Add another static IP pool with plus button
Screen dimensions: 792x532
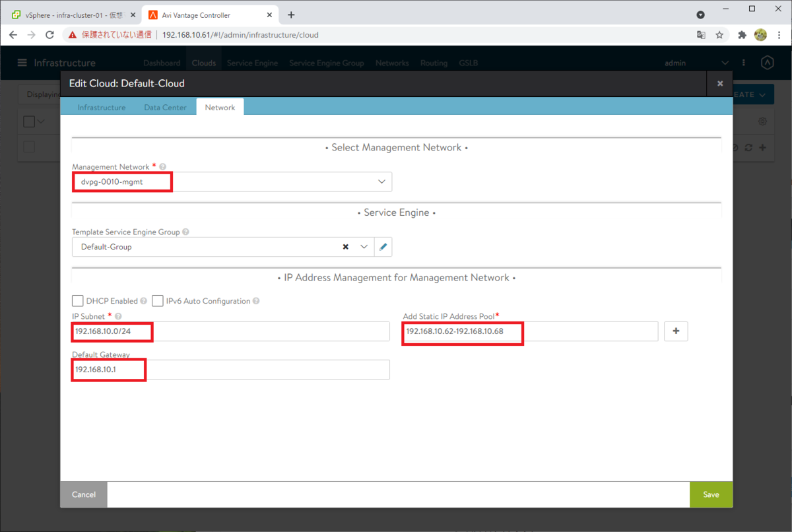tap(676, 331)
